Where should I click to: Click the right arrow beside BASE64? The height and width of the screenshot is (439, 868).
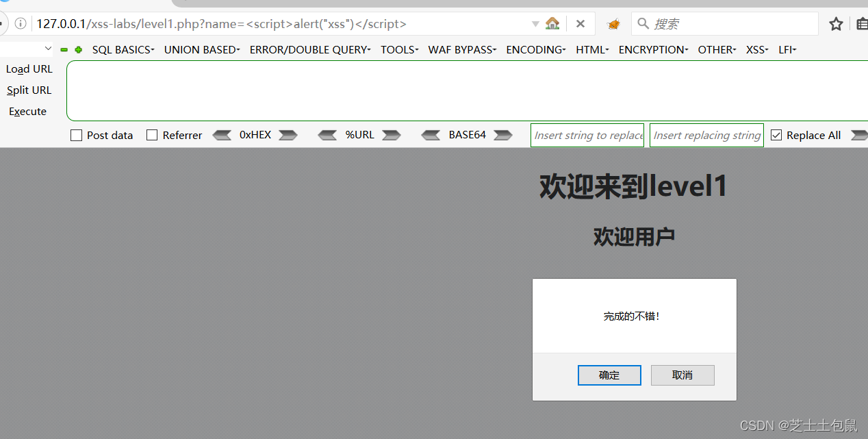503,135
